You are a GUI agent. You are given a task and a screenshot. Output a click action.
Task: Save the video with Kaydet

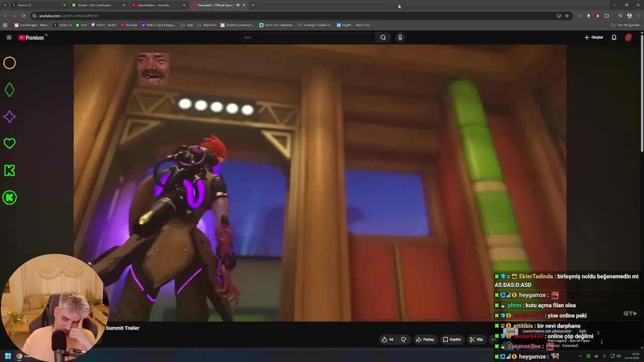(451, 339)
